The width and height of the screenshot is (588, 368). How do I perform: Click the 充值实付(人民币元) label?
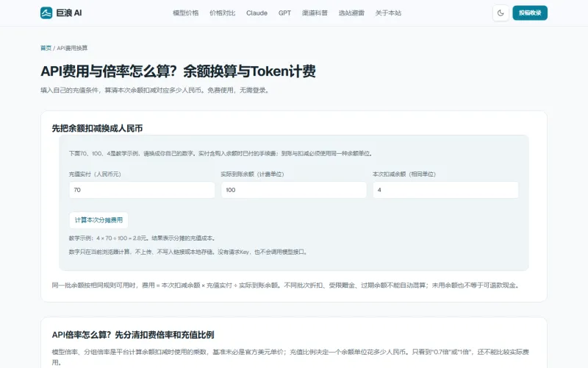[x=95, y=174]
